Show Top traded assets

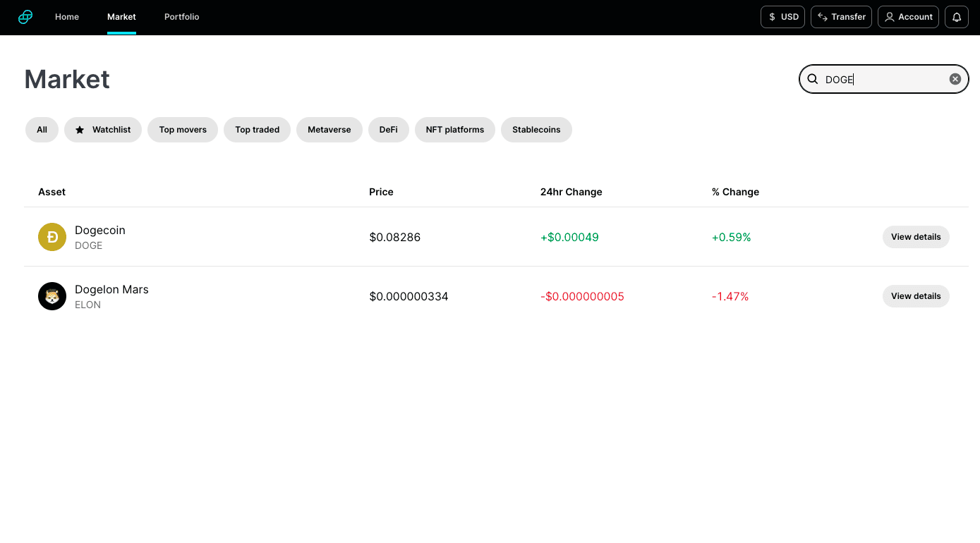tap(257, 130)
